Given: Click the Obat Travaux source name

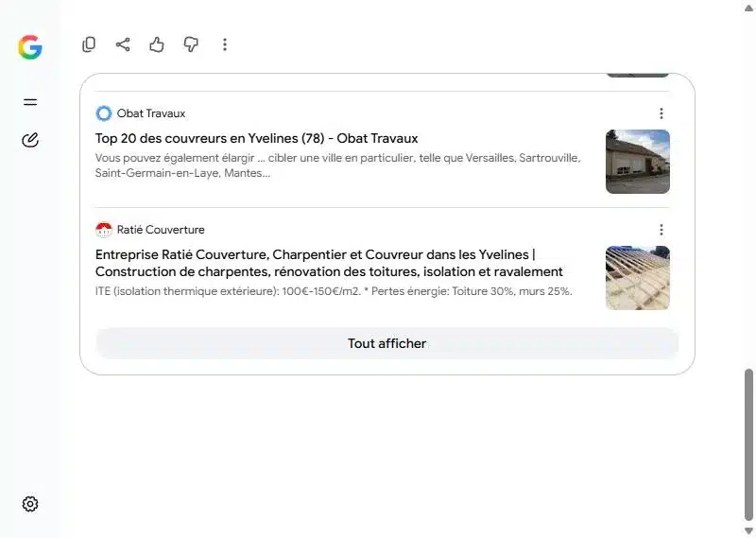Looking at the screenshot, I should (x=151, y=113).
